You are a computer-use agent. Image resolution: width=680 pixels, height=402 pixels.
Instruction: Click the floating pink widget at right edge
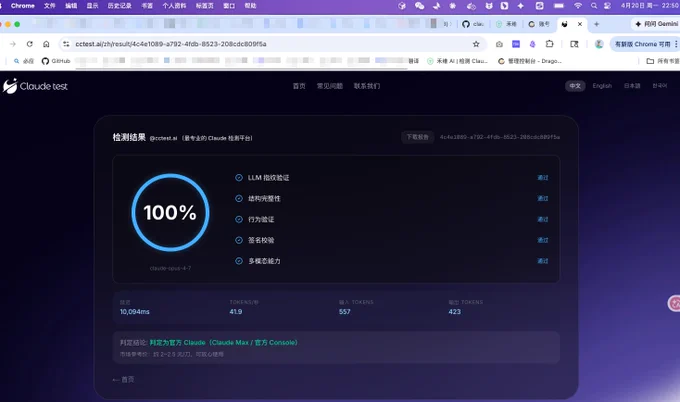[674, 303]
